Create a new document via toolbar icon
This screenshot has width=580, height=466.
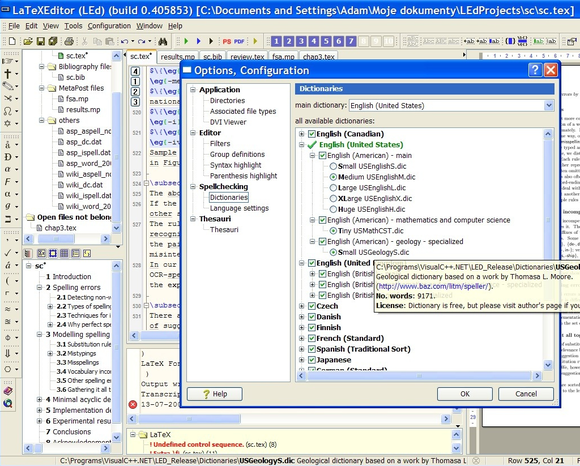[12, 41]
